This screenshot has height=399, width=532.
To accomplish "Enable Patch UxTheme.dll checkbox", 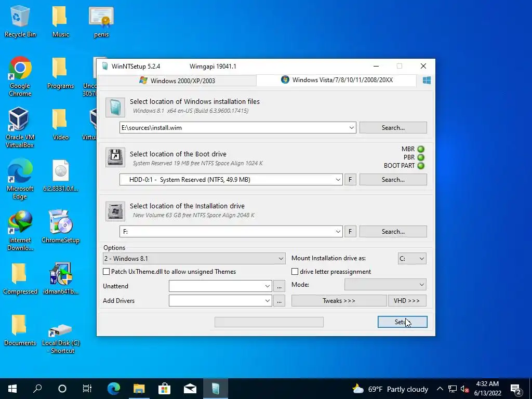I will tap(106, 271).
